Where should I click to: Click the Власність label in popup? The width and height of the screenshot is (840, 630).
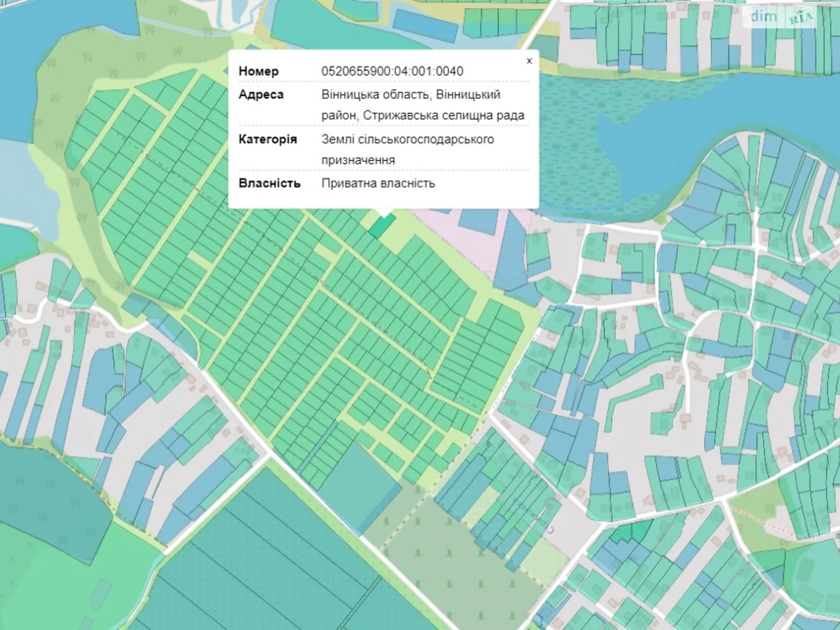coord(269,183)
